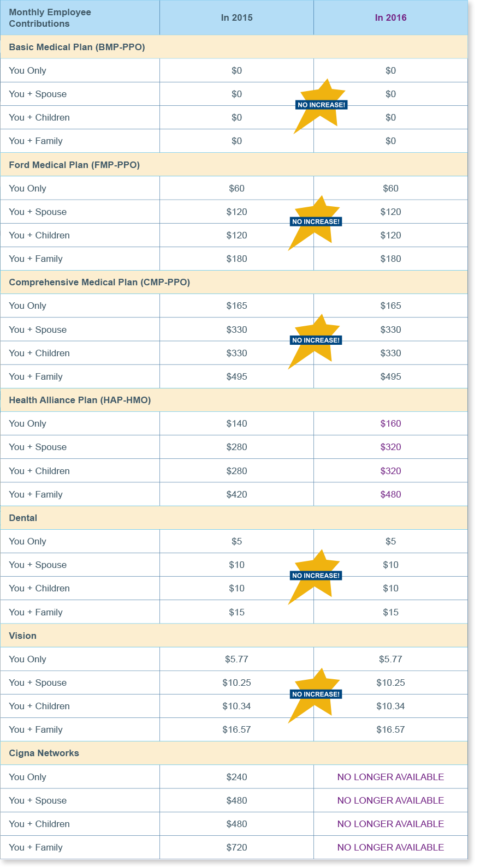
Task: Click the 'Monthly Employee Contributions' header cell
Action: click(x=80, y=17)
